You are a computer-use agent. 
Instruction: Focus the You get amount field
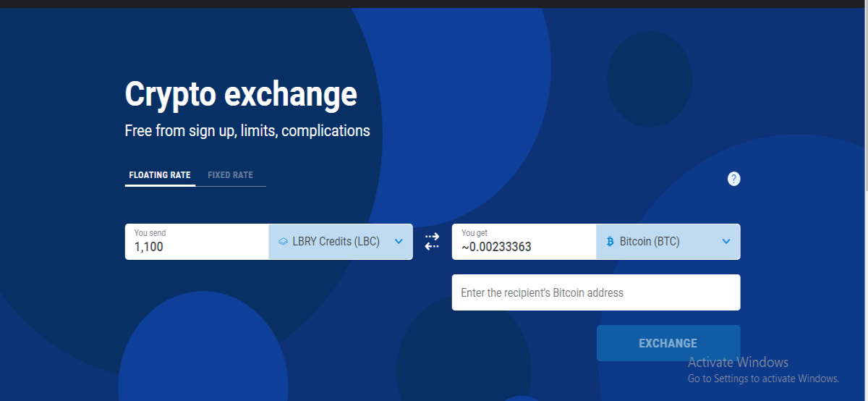(524, 242)
